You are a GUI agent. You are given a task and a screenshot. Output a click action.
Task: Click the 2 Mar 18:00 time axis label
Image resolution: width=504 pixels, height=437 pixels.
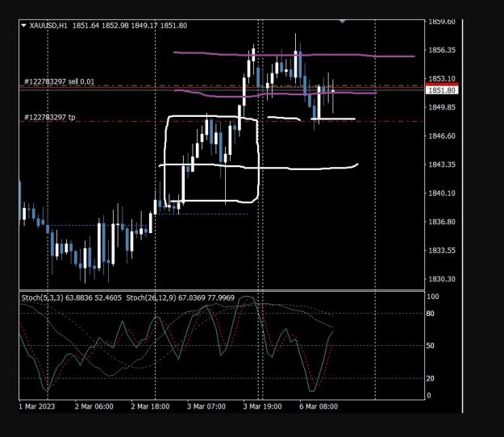(150, 406)
